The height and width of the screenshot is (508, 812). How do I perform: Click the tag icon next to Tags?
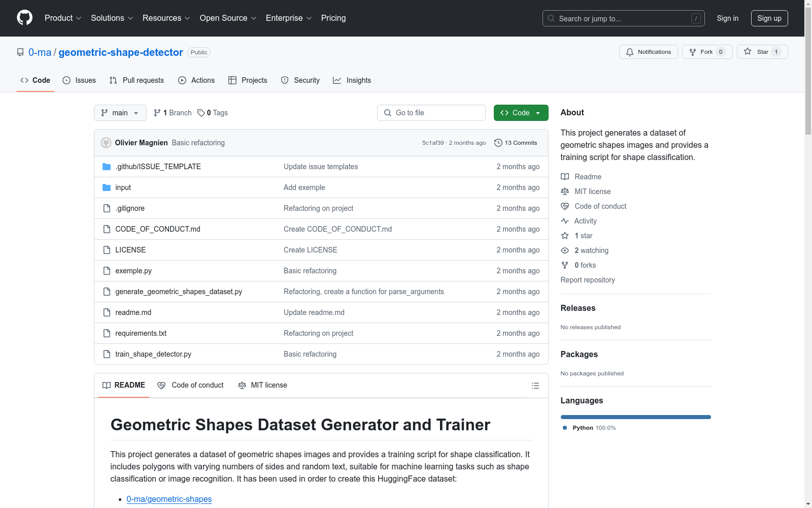(x=201, y=113)
